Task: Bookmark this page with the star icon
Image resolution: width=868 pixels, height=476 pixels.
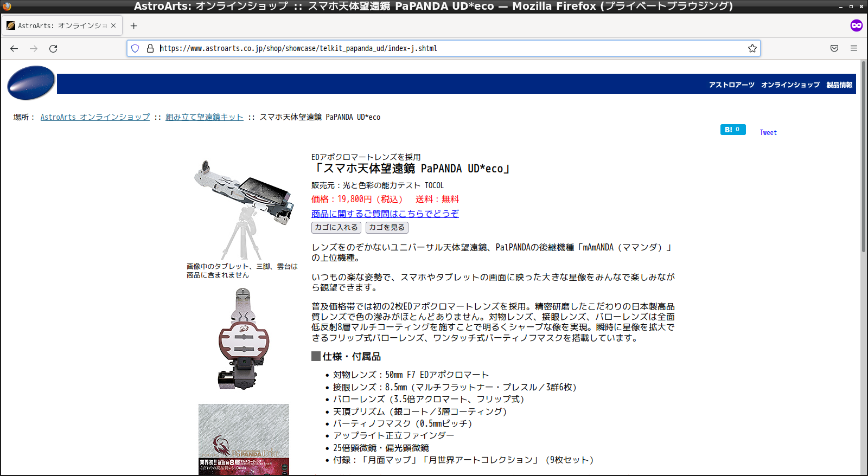Action: click(752, 48)
